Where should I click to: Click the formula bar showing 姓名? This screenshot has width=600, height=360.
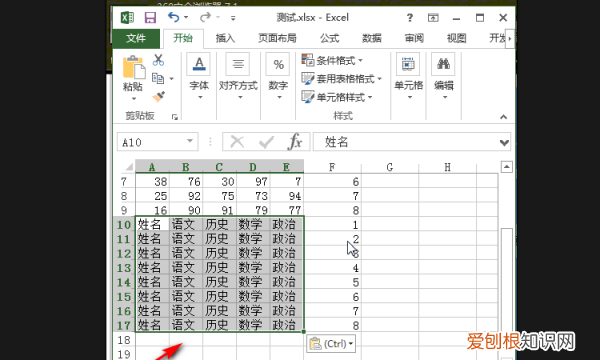pyautogui.click(x=406, y=142)
